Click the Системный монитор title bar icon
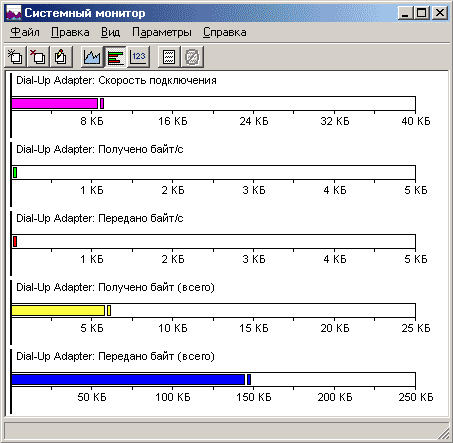This screenshot has width=453, height=443. click(13, 13)
